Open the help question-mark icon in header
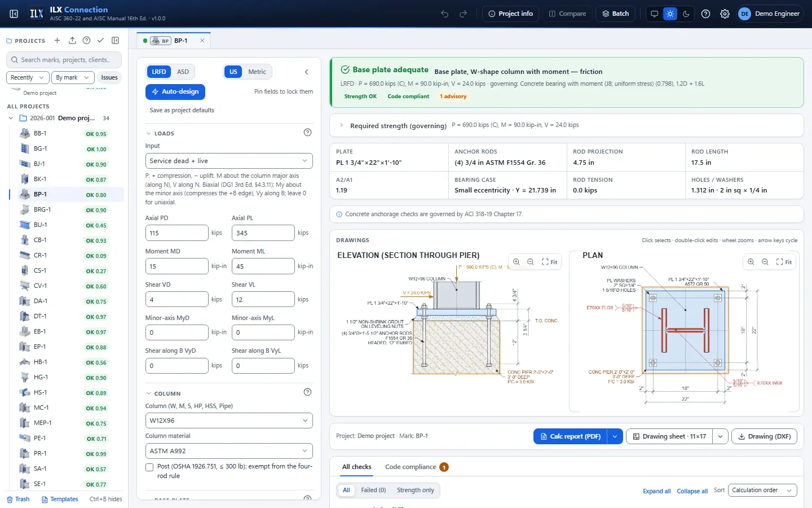The height and width of the screenshot is (508, 812). pos(706,14)
